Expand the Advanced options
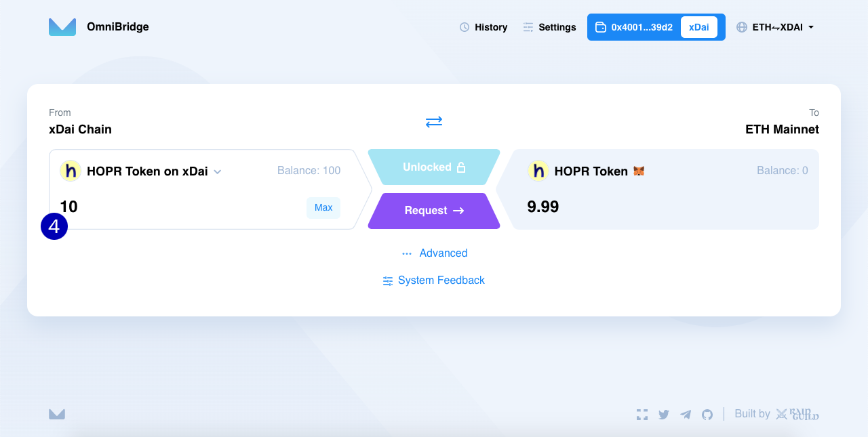Viewport: 868px width, 437px height. click(x=434, y=253)
